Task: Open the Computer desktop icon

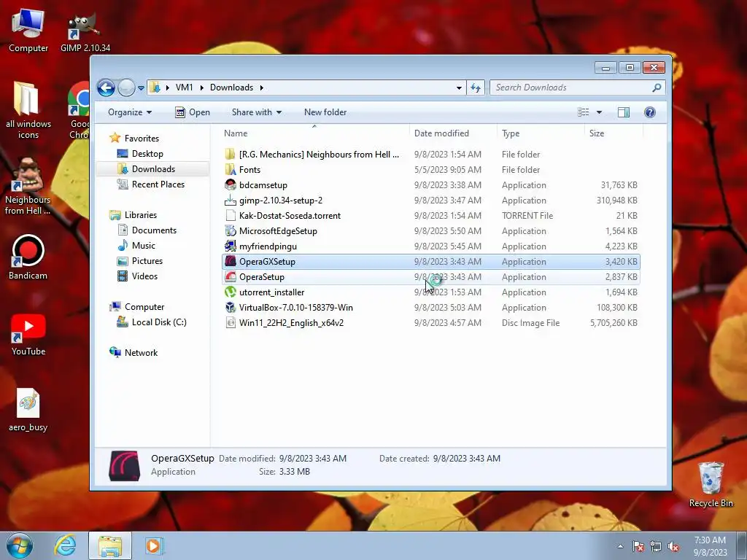Action: [28, 31]
